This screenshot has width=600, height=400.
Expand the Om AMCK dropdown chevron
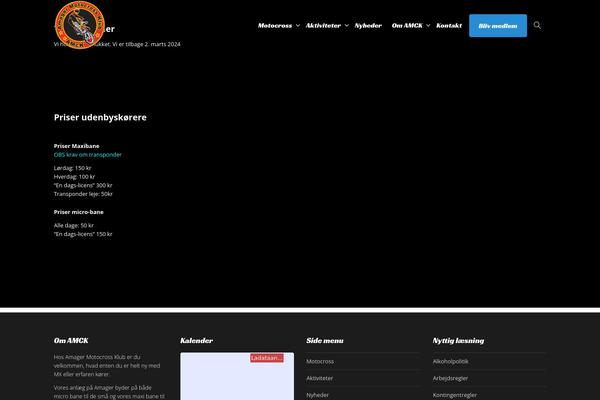point(428,26)
